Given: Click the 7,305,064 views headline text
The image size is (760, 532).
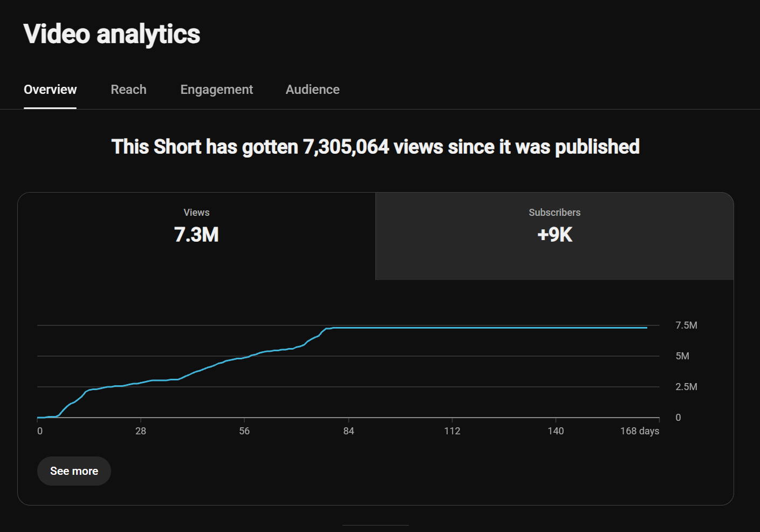Looking at the screenshot, I should click(x=375, y=147).
